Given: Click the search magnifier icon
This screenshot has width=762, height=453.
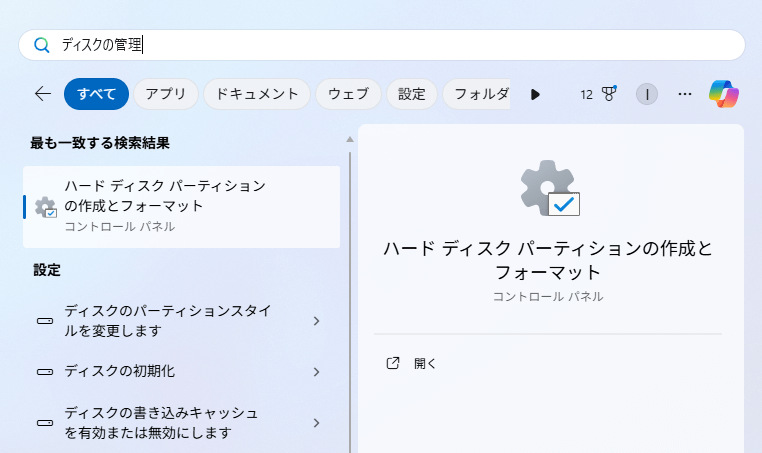Looking at the screenshot, I should [41, 45].
